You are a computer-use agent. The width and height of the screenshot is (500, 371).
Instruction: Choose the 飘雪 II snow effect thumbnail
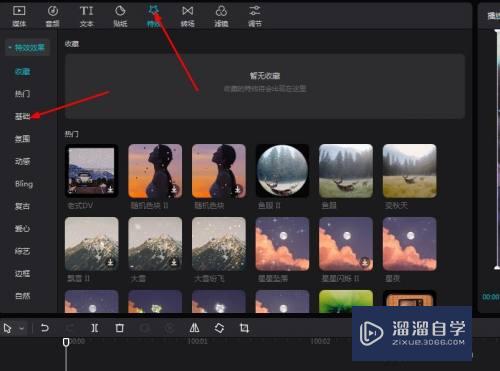coord(92,244)
